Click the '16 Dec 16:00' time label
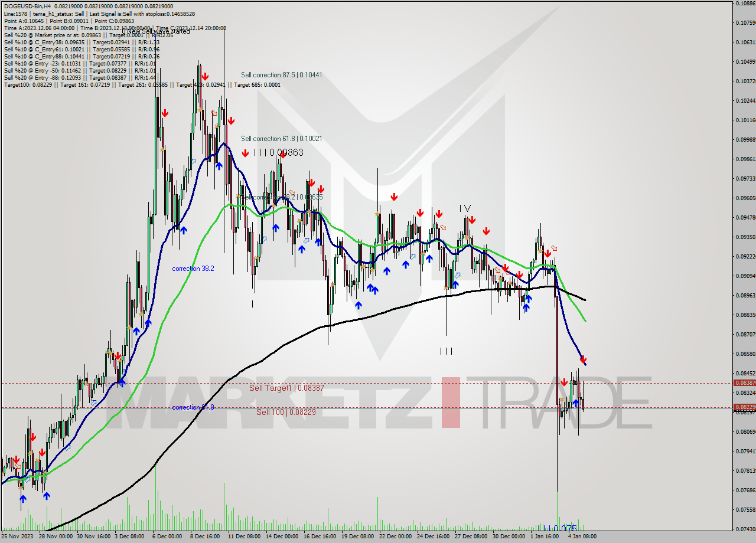This screenshot has width=756, height=543. [320, 537]
